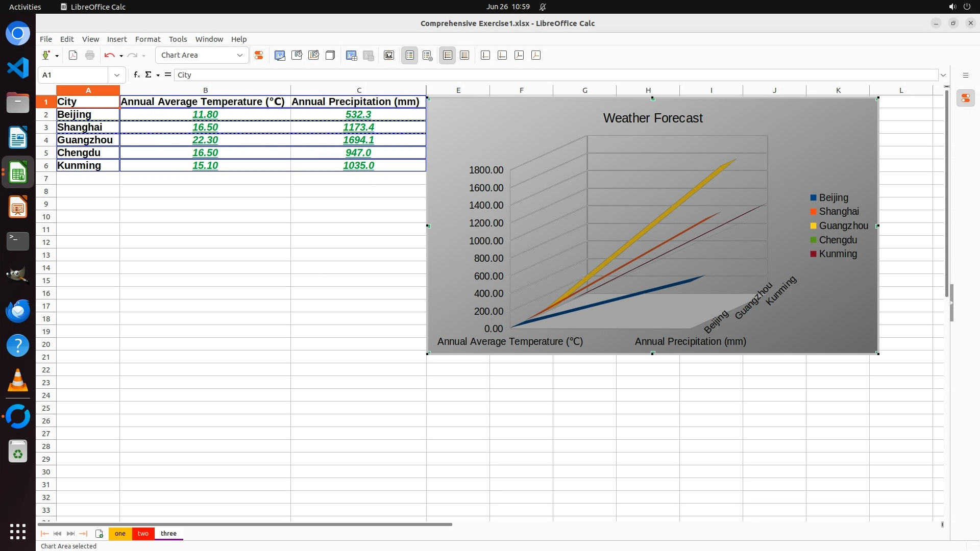Toggle Horizontal Grids button
This screenshot has height=551, width=980.
tap(448, 55)
